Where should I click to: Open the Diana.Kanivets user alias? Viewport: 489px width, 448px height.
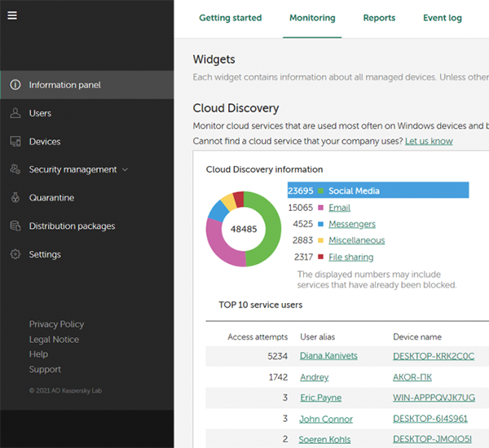coord(328,356)
